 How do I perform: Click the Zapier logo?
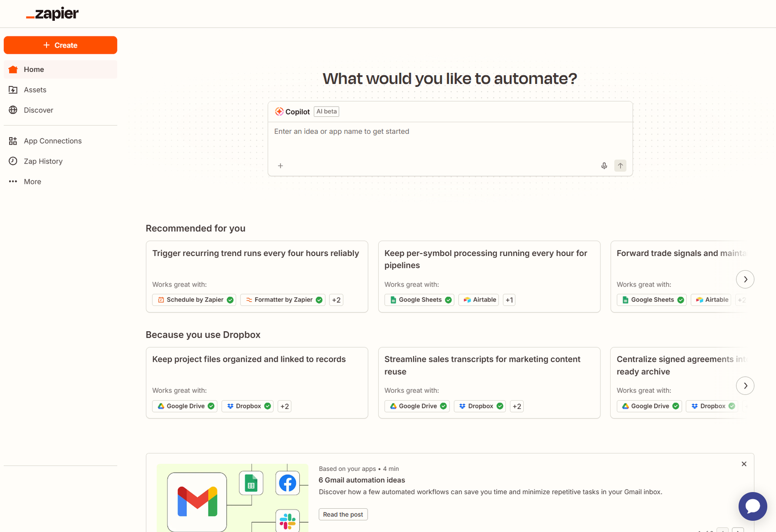coord(52,14)
